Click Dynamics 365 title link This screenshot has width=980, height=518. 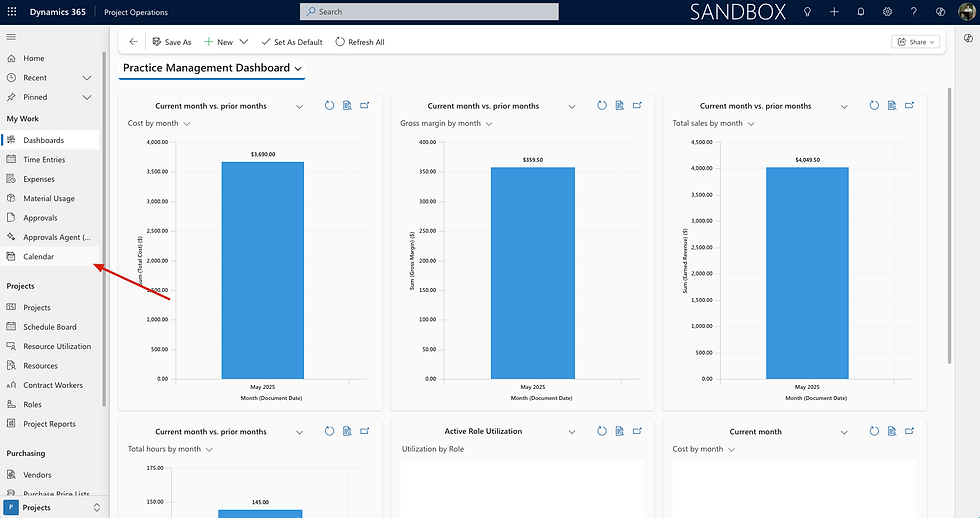[58, 12]
